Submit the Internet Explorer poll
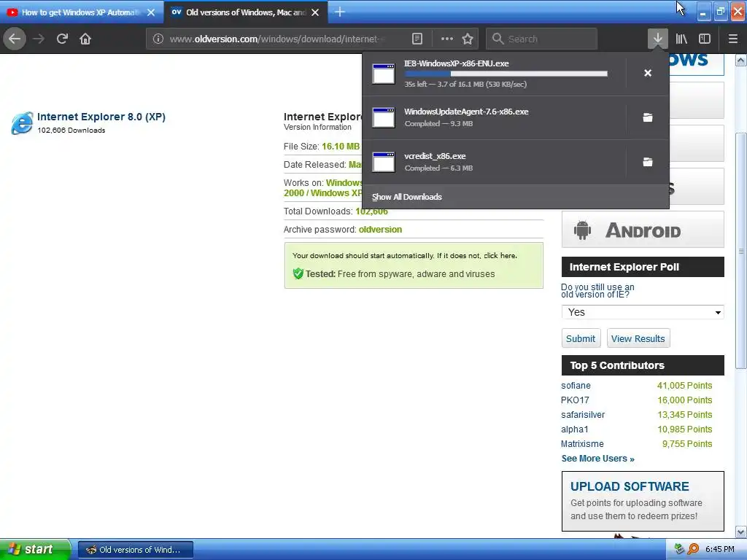 click(581, 338)
